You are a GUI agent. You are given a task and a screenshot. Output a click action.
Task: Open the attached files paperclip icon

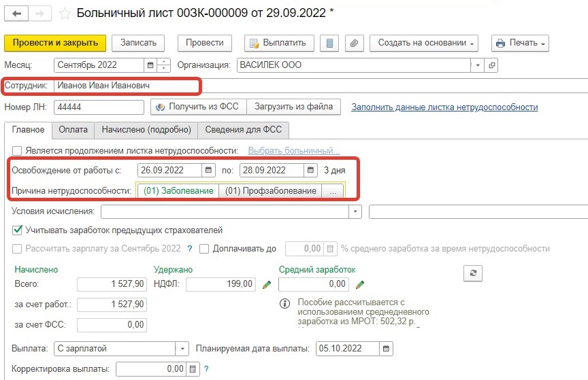[x=354, y=43]
